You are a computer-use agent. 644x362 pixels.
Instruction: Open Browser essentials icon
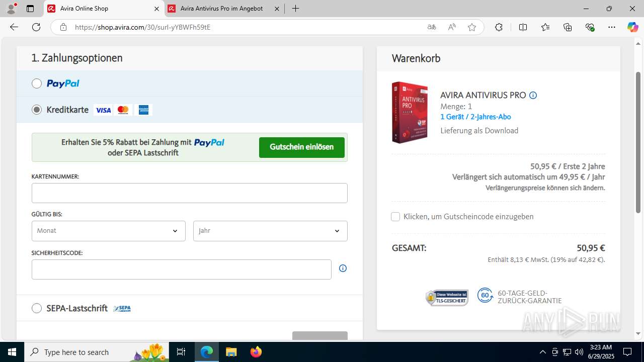[x=590, y=27]
